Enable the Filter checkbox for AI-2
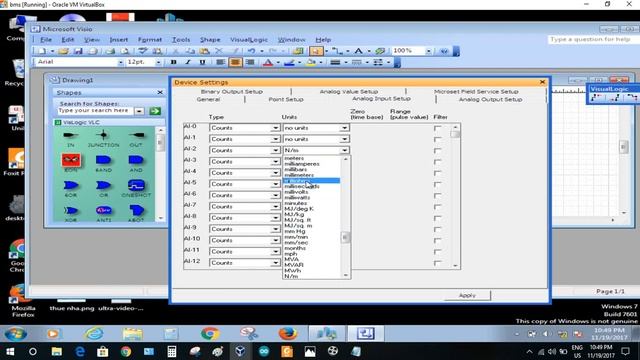The width and height of the screenshot is (640, 360). (x=437, y=151)
